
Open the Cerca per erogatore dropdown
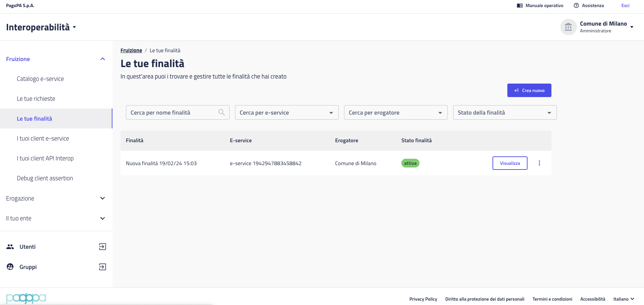point(396,113)
